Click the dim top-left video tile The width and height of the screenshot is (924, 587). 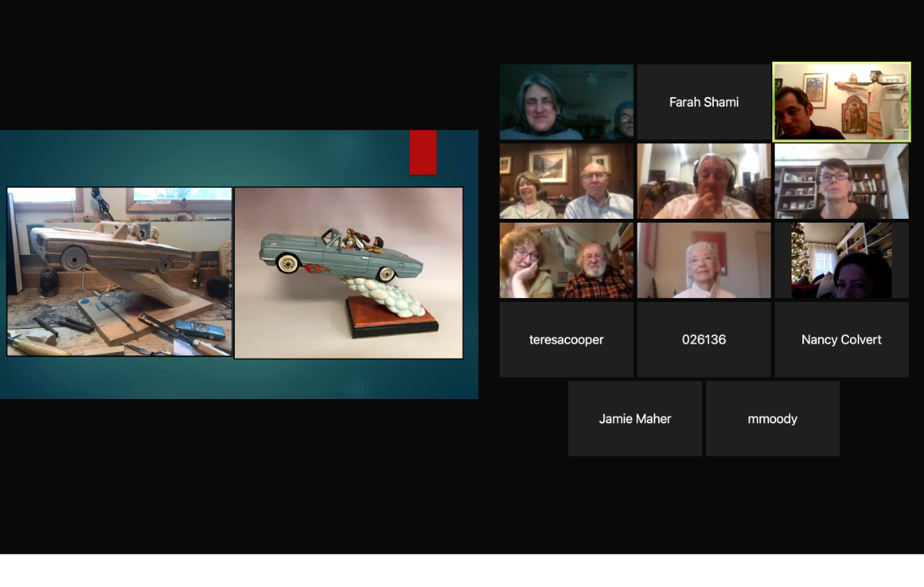pyautogui.click(x=566, y=101)
